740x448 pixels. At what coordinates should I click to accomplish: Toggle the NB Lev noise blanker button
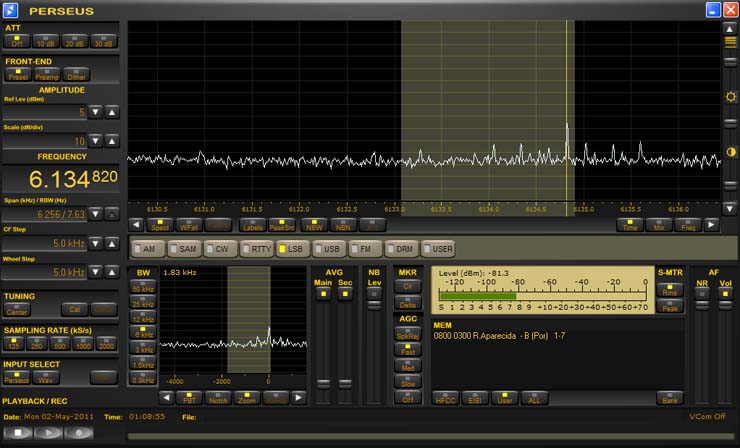tap(374, 294)
